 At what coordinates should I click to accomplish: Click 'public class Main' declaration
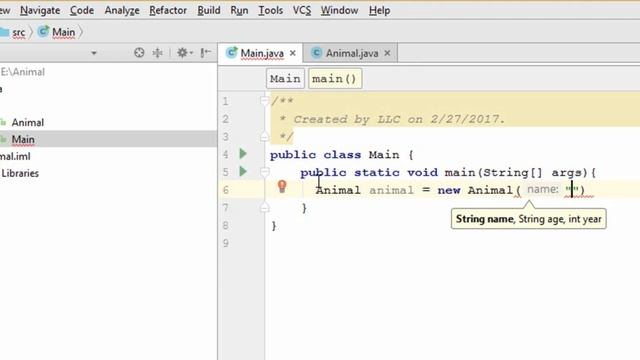(x=335, y=155)
